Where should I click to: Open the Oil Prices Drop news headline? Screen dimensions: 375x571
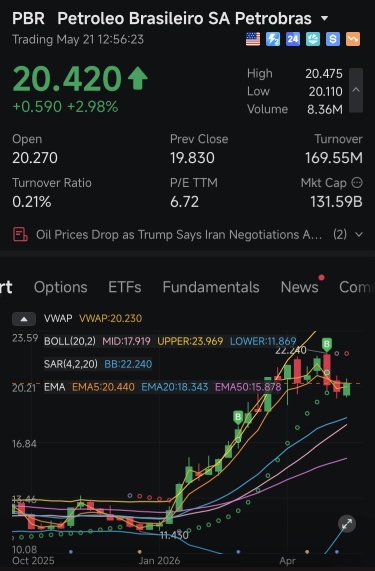[x=179, y=235]
